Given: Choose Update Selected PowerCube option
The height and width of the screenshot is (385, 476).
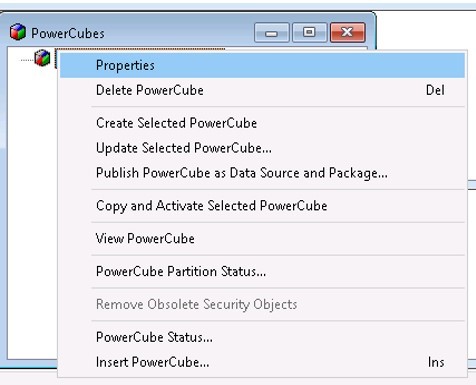Looking at the screenshot, I should (x=262, y=148).
